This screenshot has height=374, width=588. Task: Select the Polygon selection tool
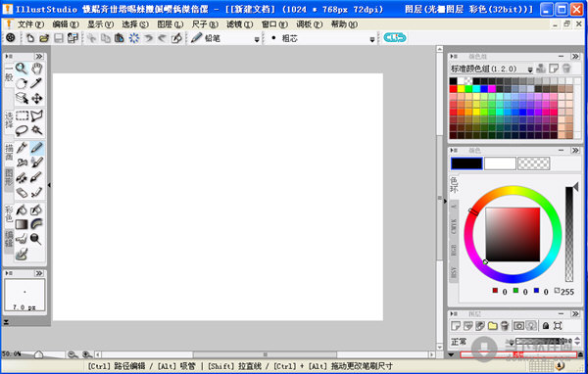(x=37, y=116)
